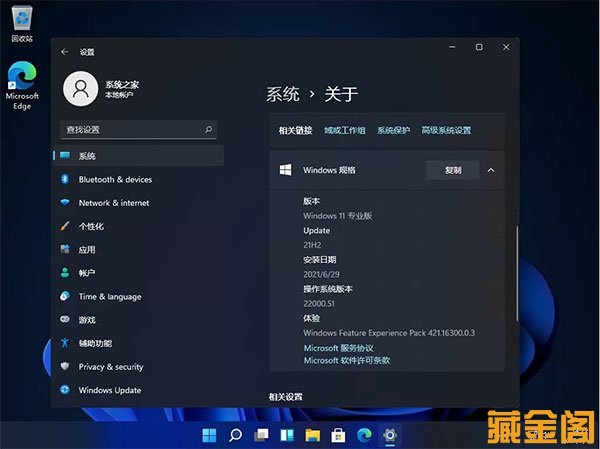Open 应用 settings
600x449 pixels.
tap(87, 250)
